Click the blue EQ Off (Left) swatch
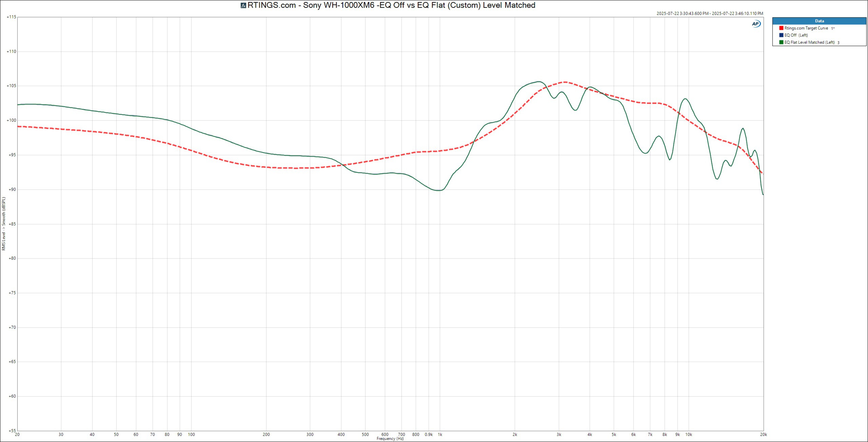The height and width of the screenshot is (442, 868). [781, 35]
